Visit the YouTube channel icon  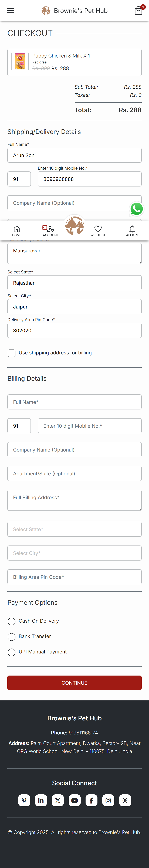pyautogui.click(x=74, y=800)
